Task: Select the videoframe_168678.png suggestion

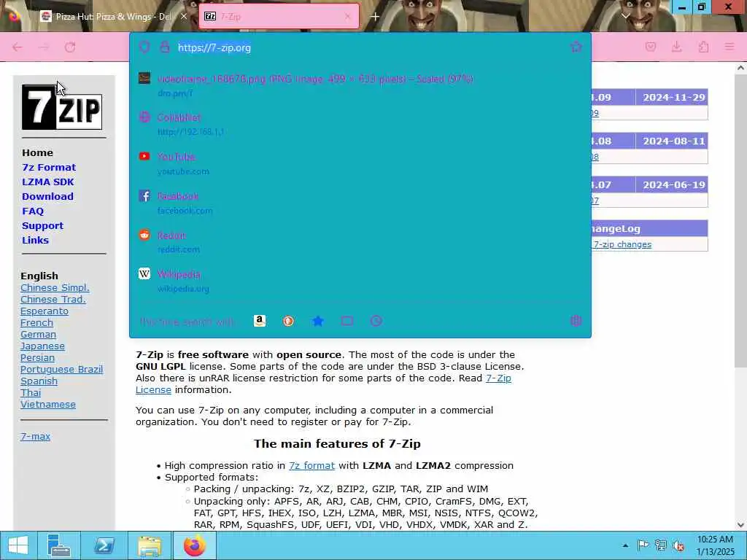Action: (360, 85)
